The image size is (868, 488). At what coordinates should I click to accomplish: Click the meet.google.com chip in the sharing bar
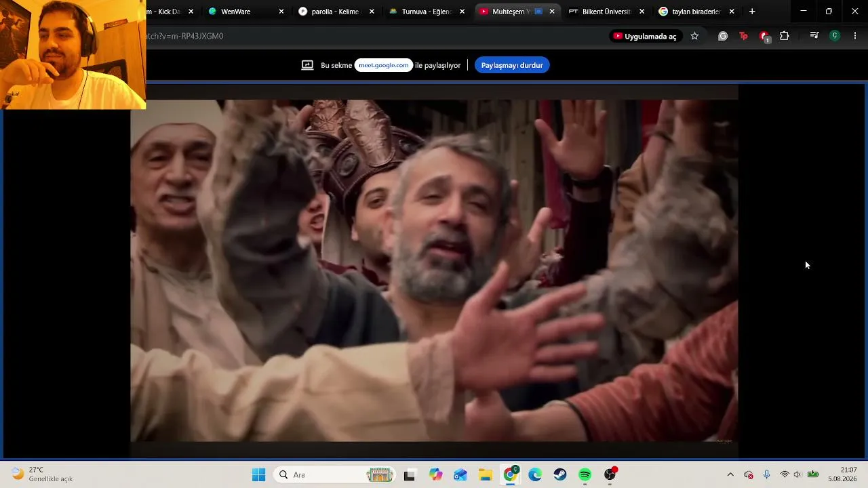(384, 65)
